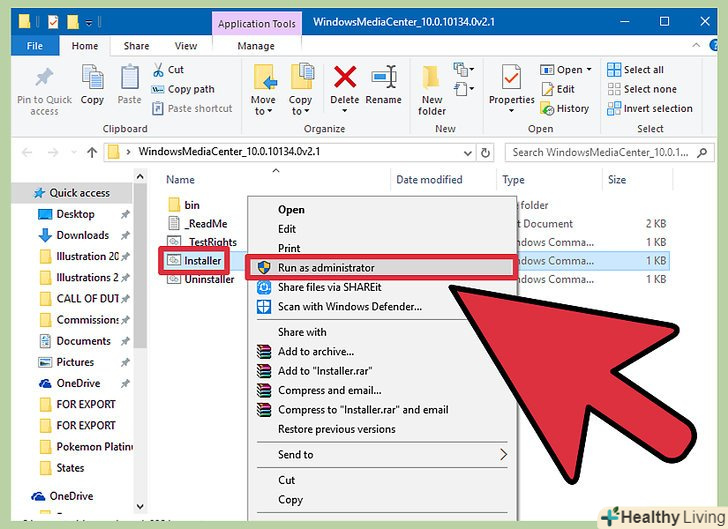Click the Type column header
Image resolution: width=728 pixels, height=529 pixels.
click(x=514, y=180)
